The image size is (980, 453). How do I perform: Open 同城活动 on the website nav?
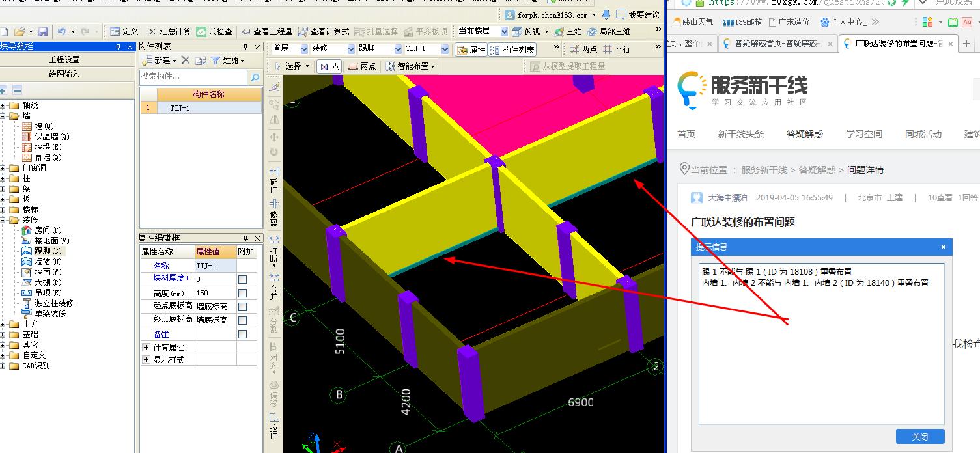click(x=923, y=134)
